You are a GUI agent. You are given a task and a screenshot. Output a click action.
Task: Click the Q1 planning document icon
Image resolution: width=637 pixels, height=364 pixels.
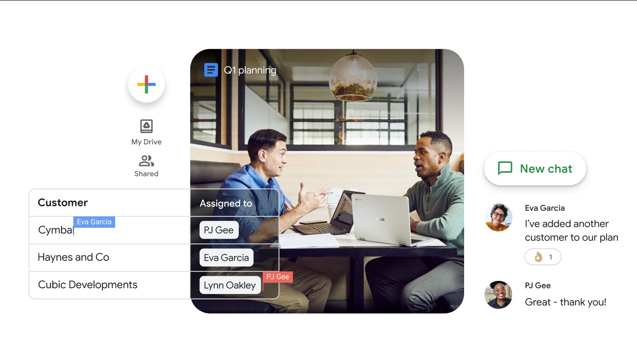coord(210,70)
